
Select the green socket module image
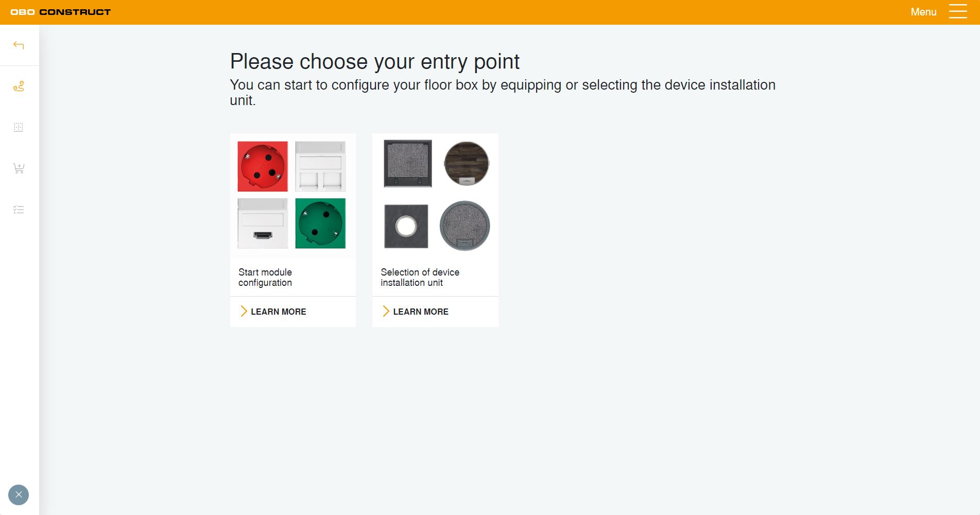(x=320, y=224)
